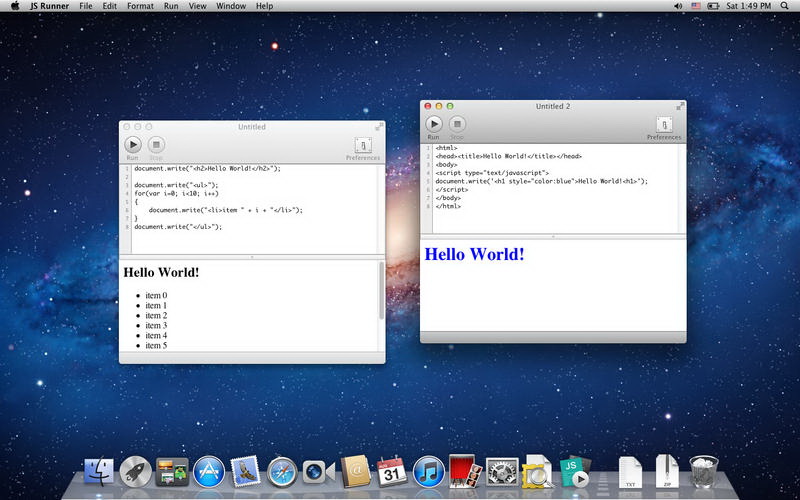Image resolution: width=800 pixels, height=500 pixels.
Task: Launch Safari from the Dock
Action: coord(282,471)
